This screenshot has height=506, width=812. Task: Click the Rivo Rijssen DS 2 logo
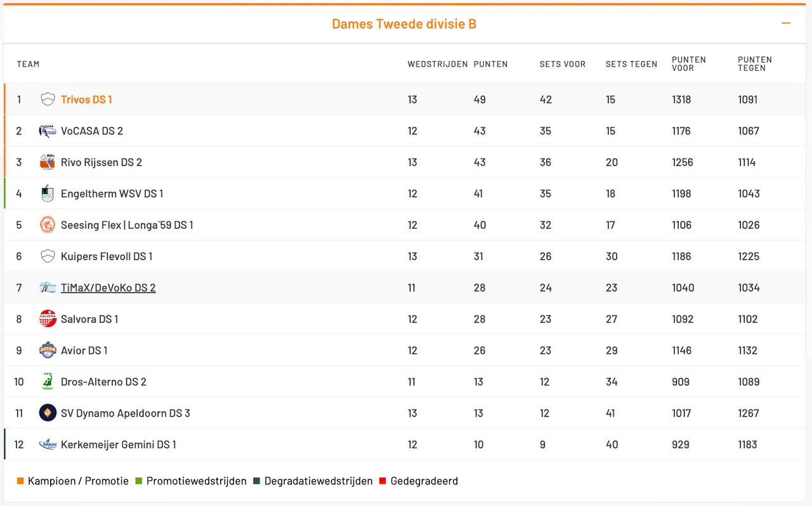tap(48, 162)
